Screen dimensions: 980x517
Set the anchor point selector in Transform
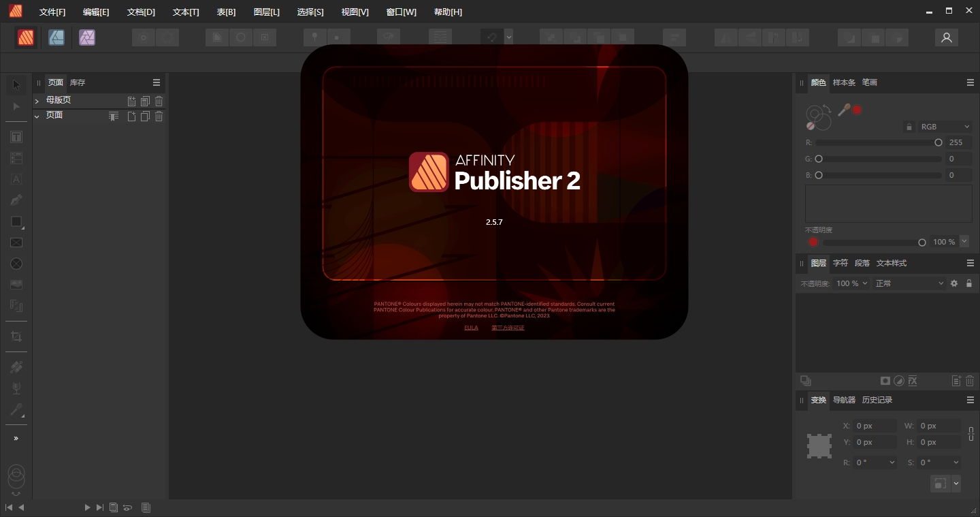pyautogui.click(x=819, y=446)
